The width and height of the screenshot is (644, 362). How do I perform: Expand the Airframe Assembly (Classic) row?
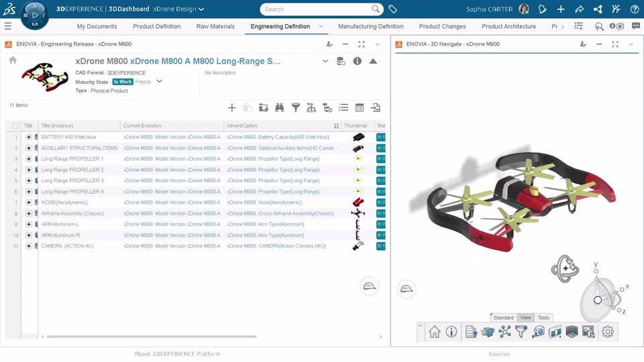[29, 213]
